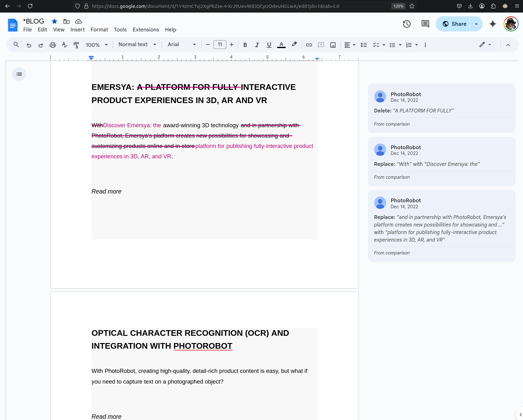Viewport: 523px width, 420px height.
Task: Bookmark this page with the star
Action: [x=412, y=6]
